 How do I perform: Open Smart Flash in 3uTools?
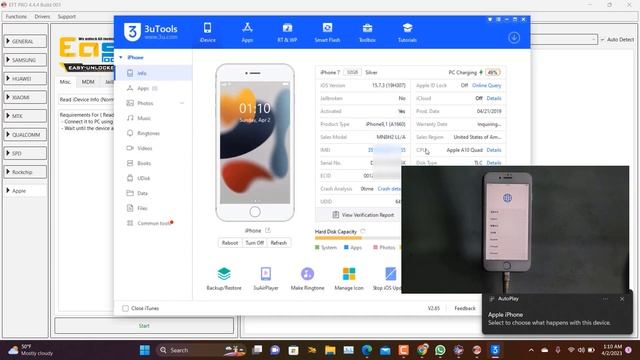(x=327, y=32)
